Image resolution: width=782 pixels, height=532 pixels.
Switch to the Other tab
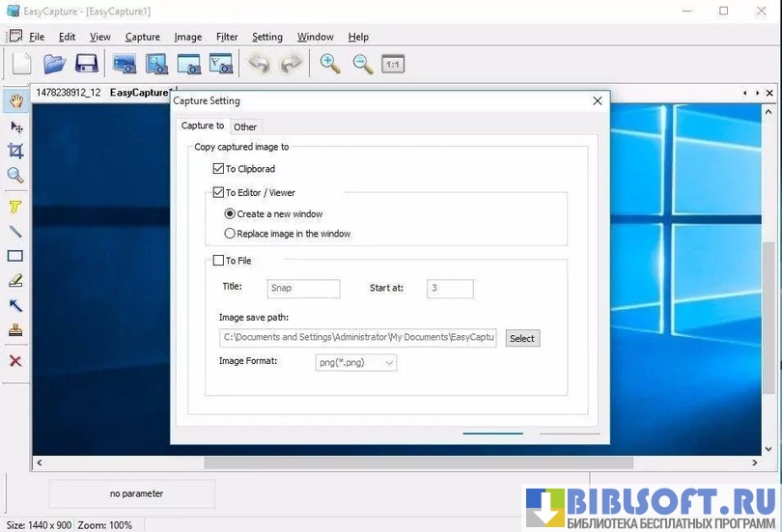(x=245, y=127)
